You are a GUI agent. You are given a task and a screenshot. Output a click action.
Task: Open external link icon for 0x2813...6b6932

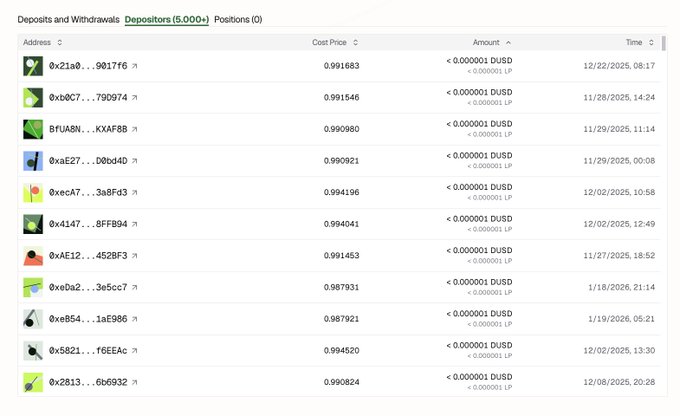(134, 383)
